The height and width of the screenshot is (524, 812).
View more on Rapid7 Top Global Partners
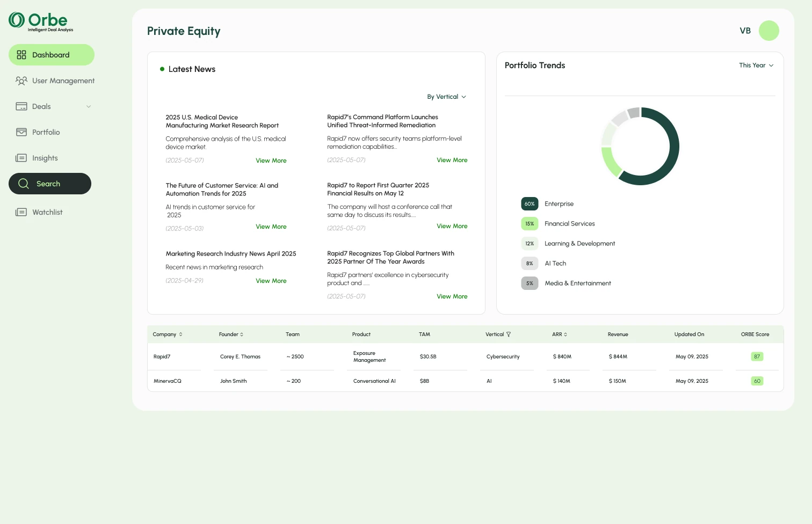(452, 296)
